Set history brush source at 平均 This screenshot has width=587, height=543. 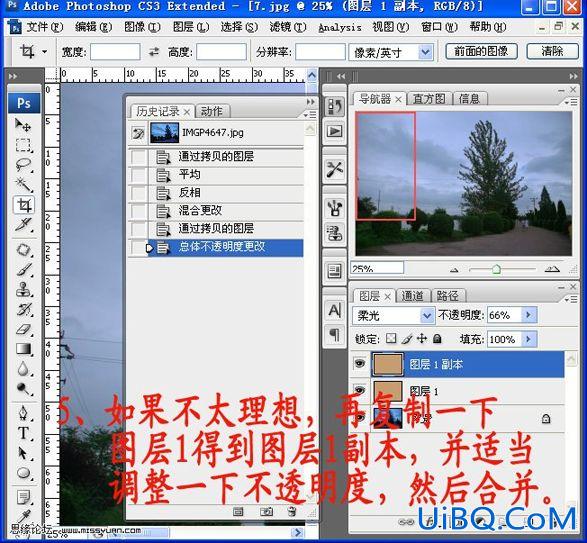pyautogui.click(x=138, y=175)
